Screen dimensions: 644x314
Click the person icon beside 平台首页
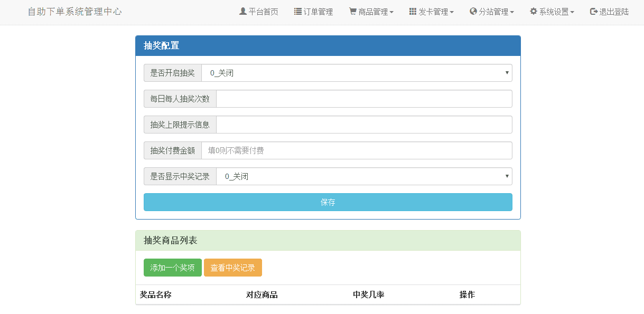click(x=242, y=11)
